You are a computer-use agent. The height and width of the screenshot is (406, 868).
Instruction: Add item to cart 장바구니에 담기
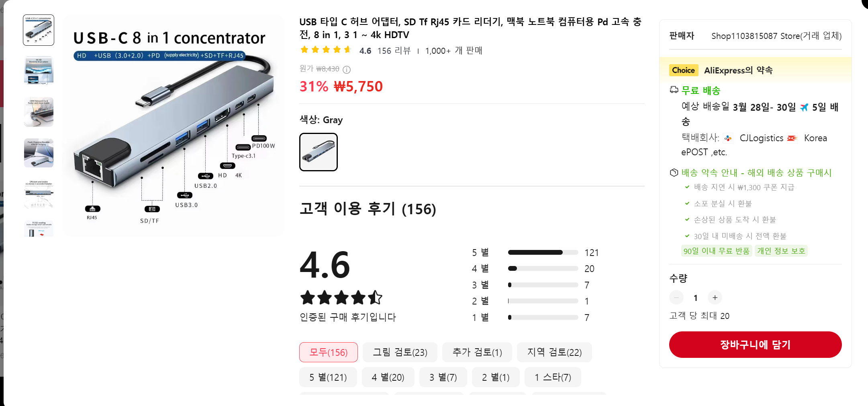(x=755, y=345)
